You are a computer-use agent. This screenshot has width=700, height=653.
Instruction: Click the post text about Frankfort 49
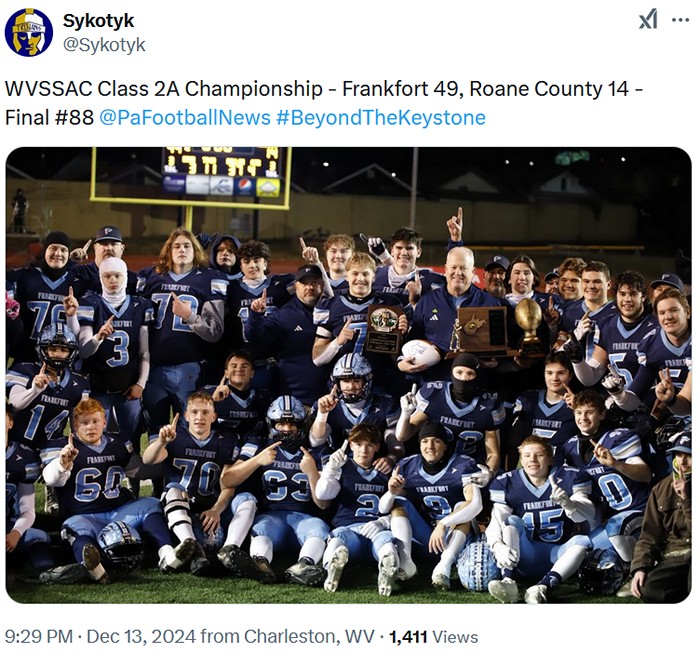pyautogui.click(x=324, y=103)
